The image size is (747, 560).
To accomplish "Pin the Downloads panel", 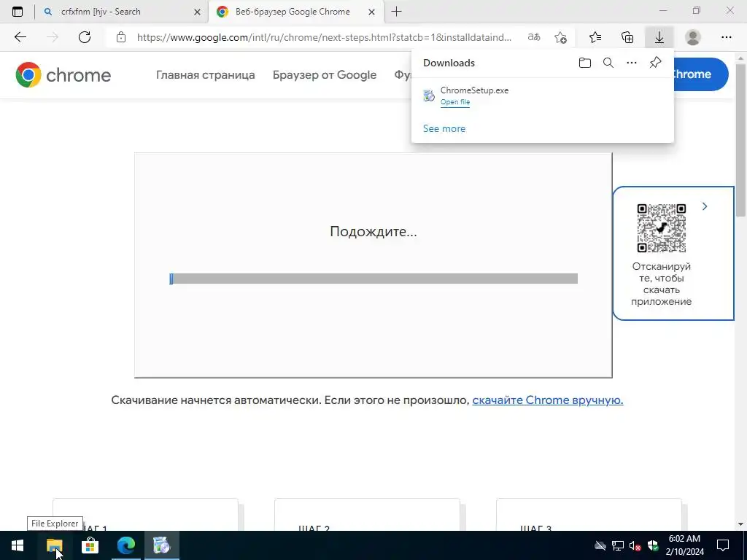I will (x=656, y=63).
